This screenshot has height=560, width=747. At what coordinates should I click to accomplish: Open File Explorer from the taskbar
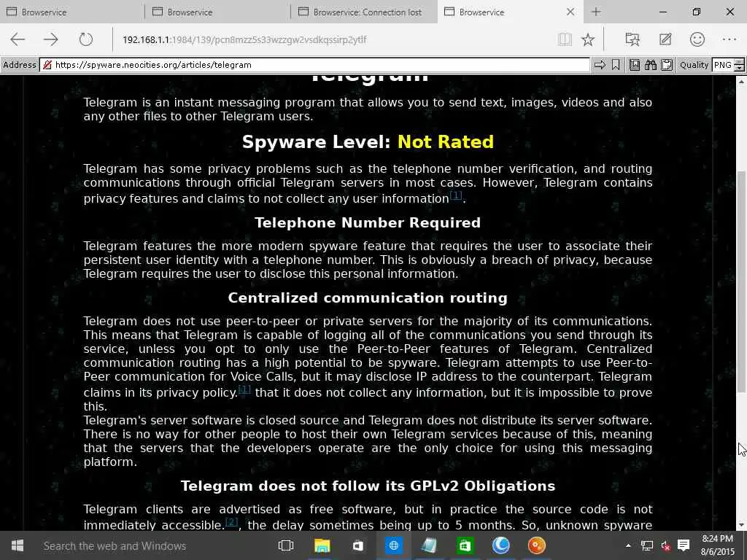coord(322,545)
